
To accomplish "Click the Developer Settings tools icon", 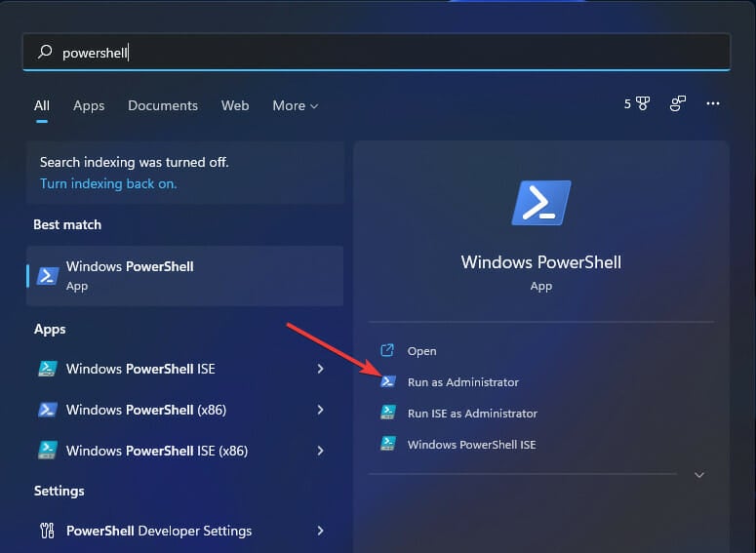I will [x=47, y=531].
